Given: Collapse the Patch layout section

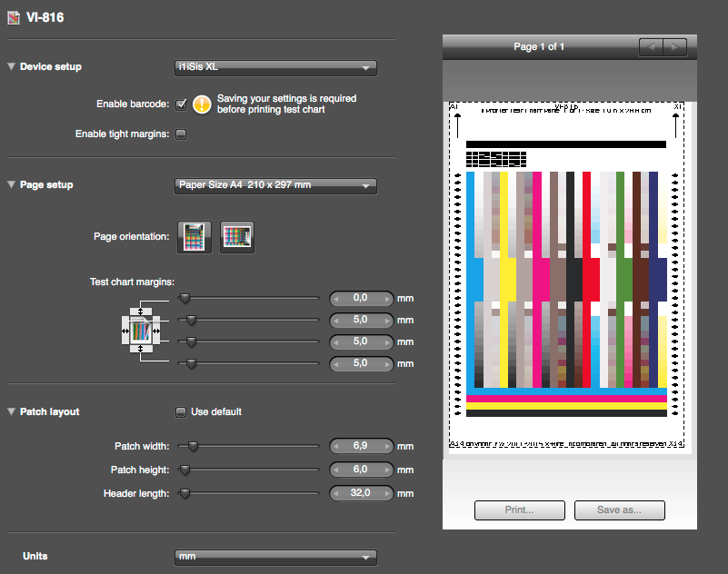Looking at the screenshot, I should coord(11,412).
